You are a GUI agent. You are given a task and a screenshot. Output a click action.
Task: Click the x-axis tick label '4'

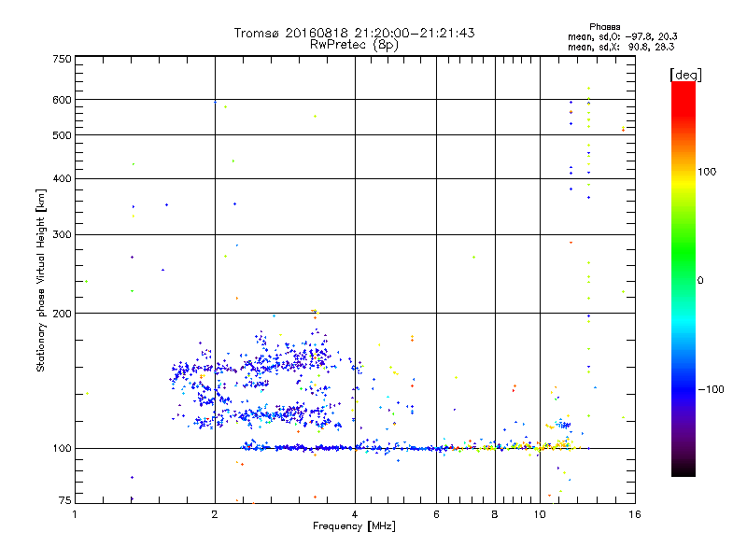click(x=355, y=514)
